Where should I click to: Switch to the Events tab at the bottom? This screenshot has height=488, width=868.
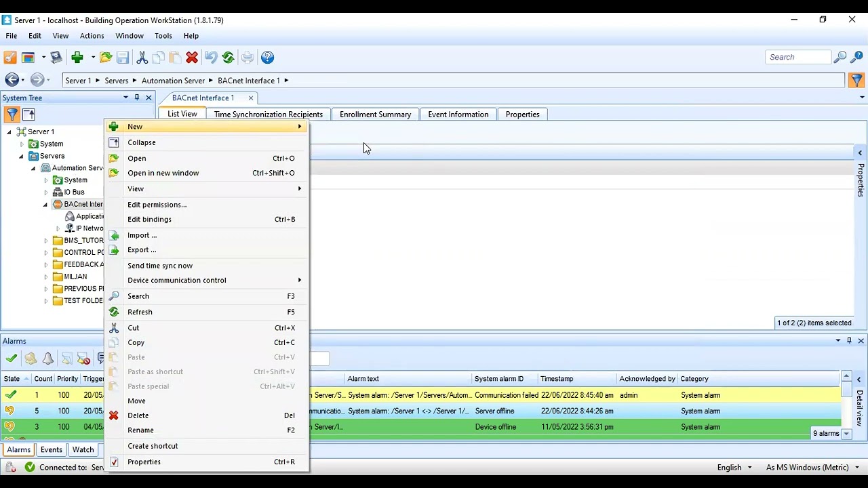pyautogui.click(x=52, y=449)
